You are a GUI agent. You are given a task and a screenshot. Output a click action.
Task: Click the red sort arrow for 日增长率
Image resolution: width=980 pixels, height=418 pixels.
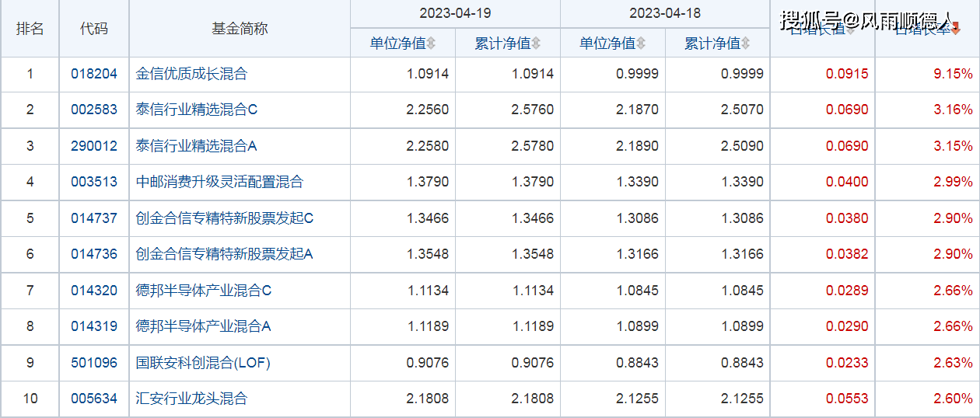coord(956,30)
